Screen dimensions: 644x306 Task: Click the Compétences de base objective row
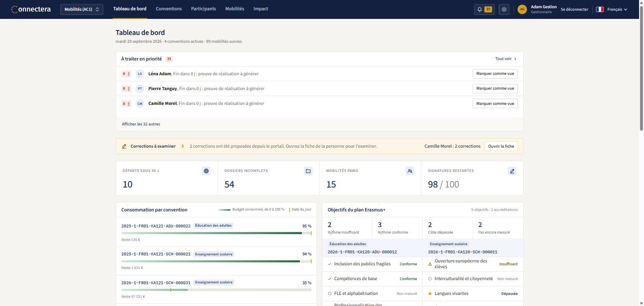[372, 279]
